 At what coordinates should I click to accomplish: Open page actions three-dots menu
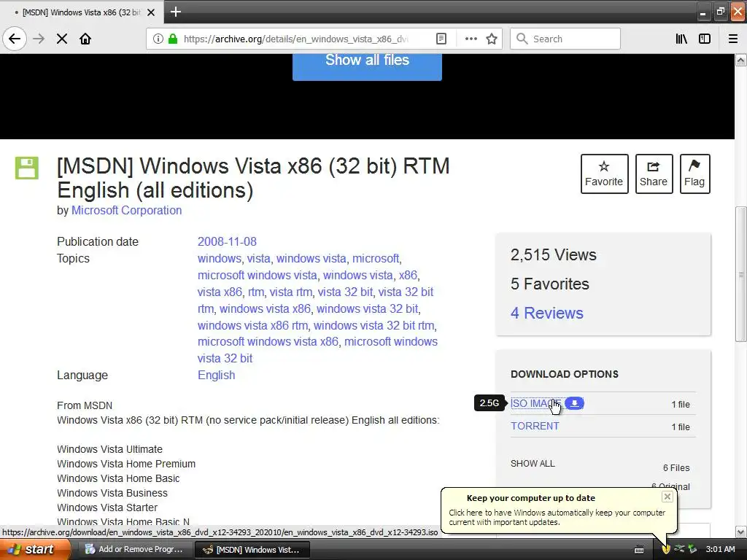click(471, 39)
